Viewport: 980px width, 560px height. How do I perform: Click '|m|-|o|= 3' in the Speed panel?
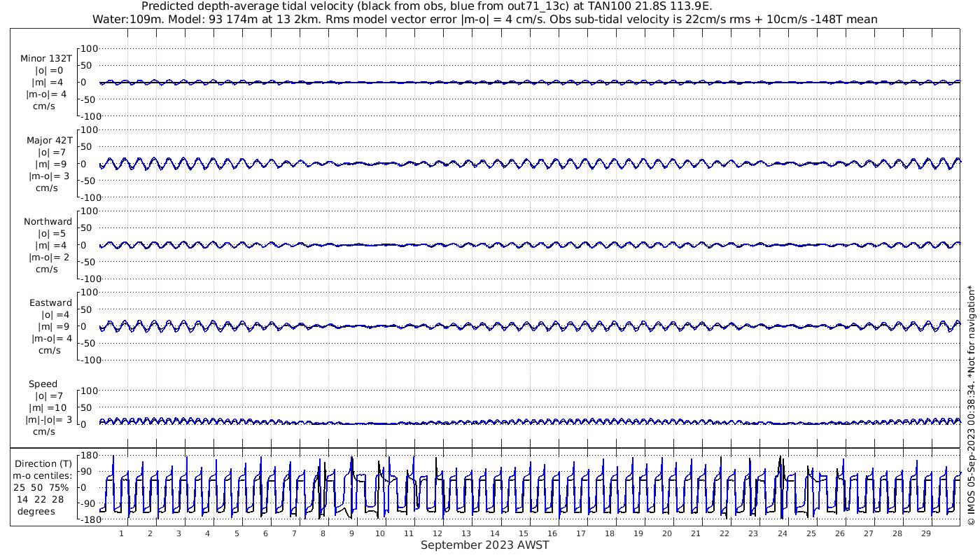pyautogui.click(x=48, y=419)
